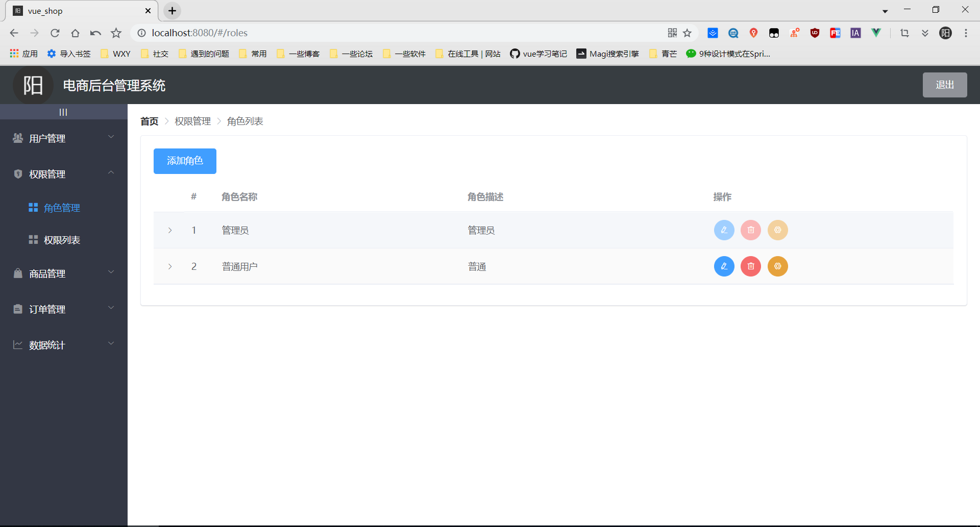Open permission settings for the 管理员 role
This screenshot has width=980, height=527.
[778, 230]
